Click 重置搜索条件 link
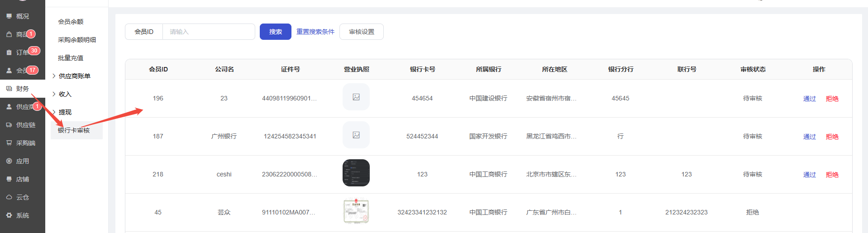 (x=315, y=32)
